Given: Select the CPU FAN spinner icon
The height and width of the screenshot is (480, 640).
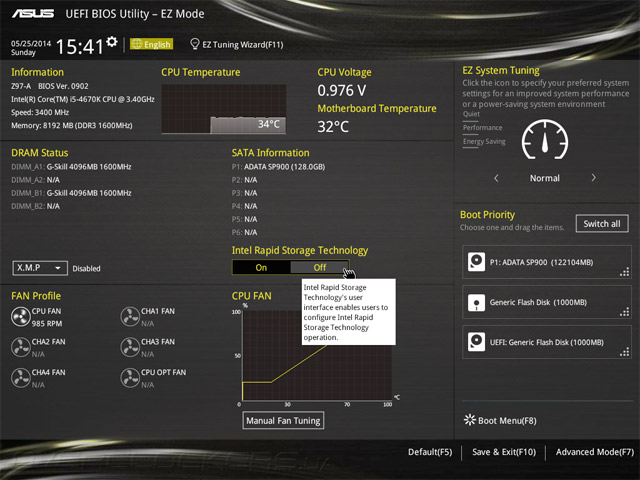Looking at the screenshot, I should point(20,317).
